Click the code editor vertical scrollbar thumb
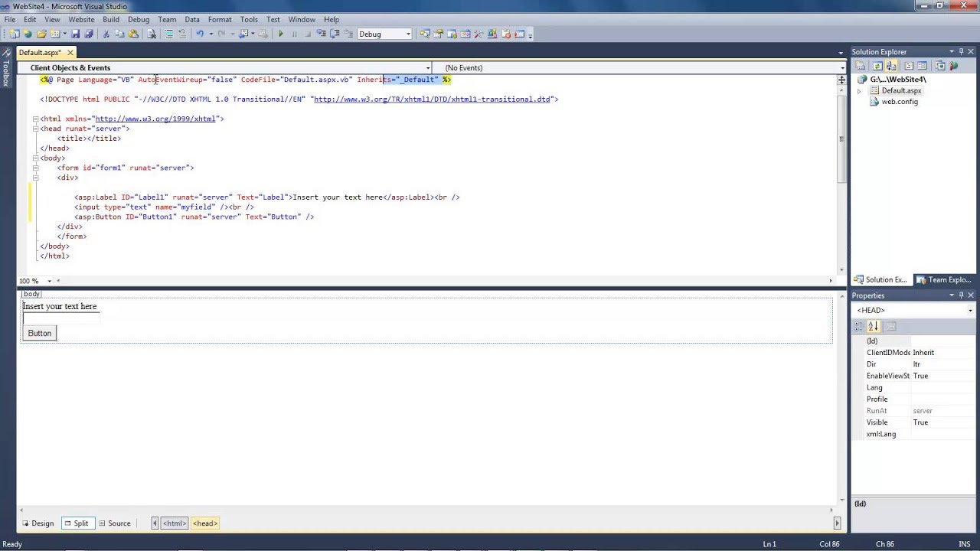Viewport: 980px width, 551px height. 841,139
